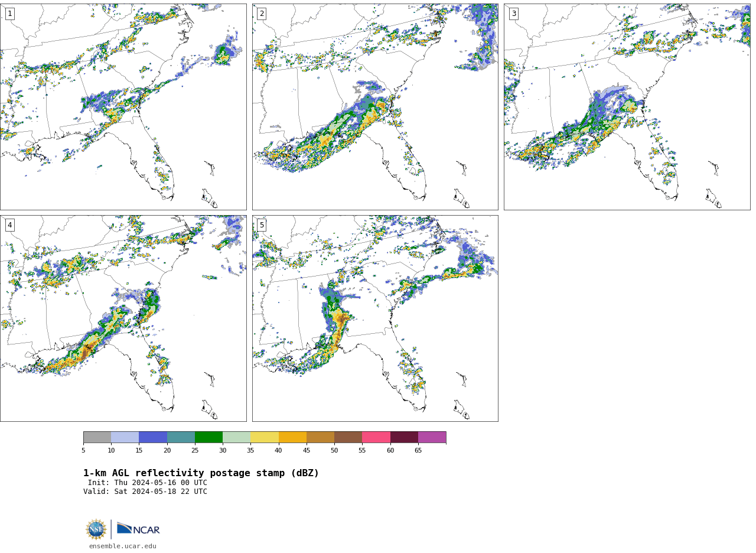This screenshot has width=756, height=553.
Task: Click the 50 tick label on colorbar
Action: click(334, 451)
